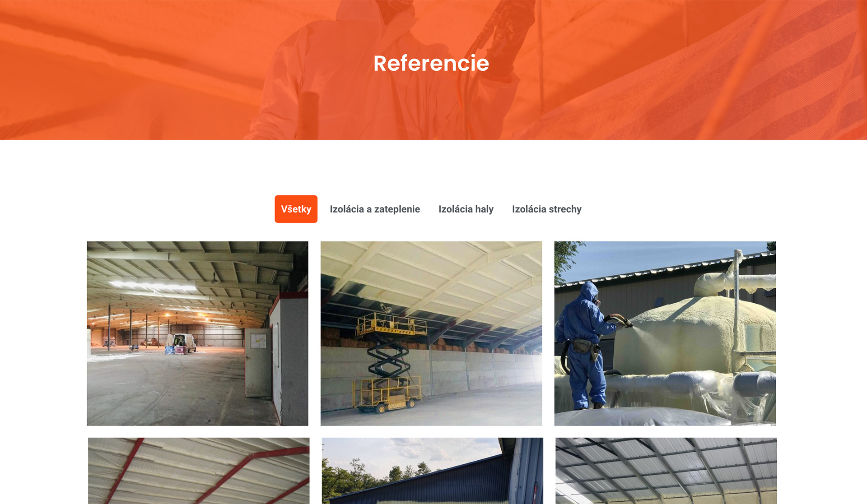The image size is (867, 504).
Task: Open the empty warehouse interior photo
Action: point(197,333)
